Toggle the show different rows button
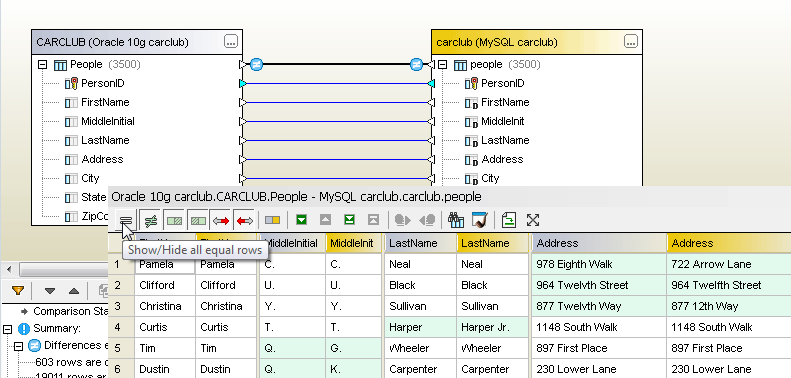The width and height of the screenshot is (791, 378). 150,221
